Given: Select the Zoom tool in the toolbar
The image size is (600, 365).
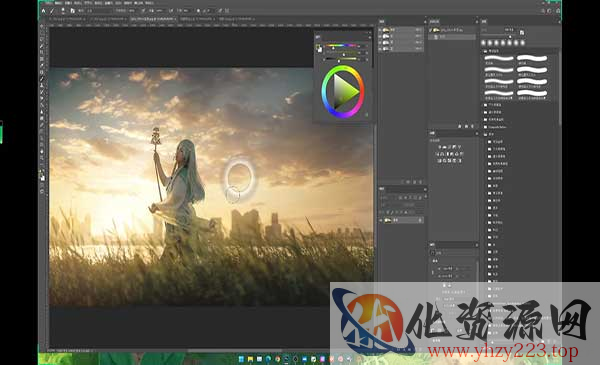Looking at the screenshot, I should pos(42,158).
